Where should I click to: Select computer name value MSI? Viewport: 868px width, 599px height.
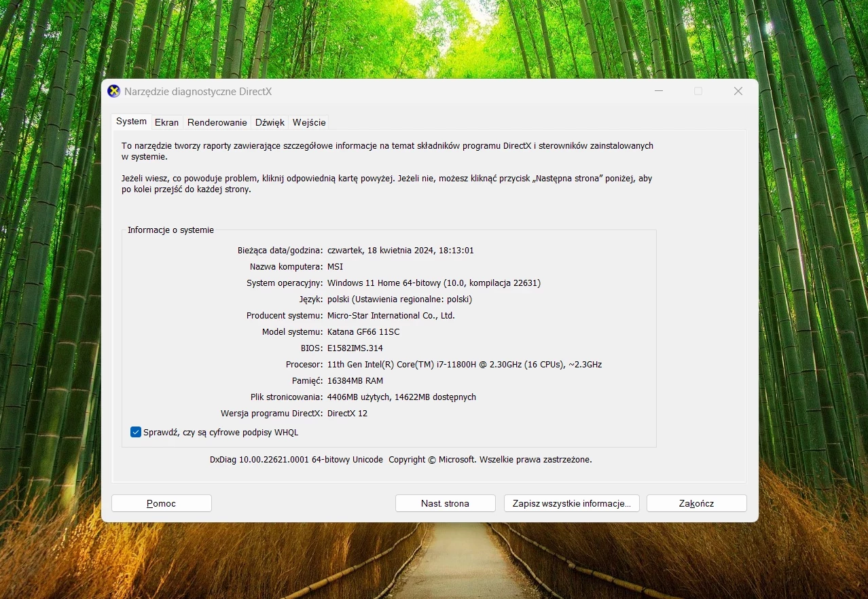coord(335,266)
